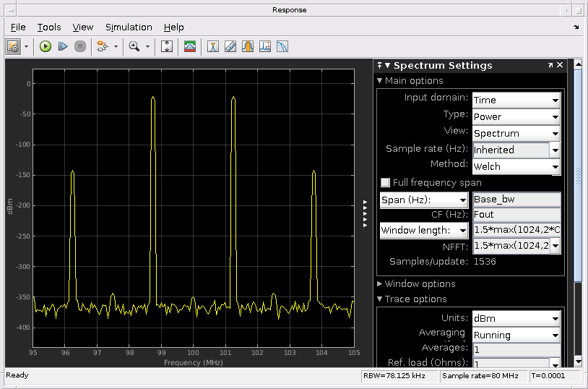This screenshot has height=389, width=588.
Task: Collapse the Trace options section
Action: pyautogui.click(x=381, y=299)
